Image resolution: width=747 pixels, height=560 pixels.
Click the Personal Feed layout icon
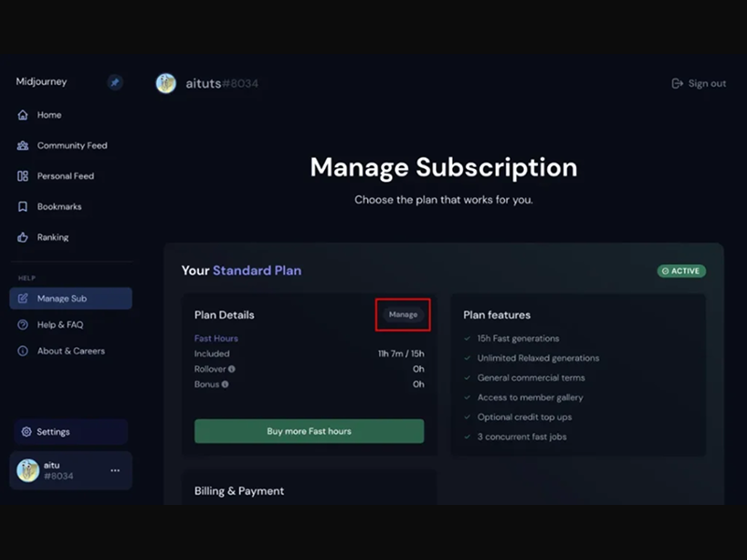click(22, 176)
